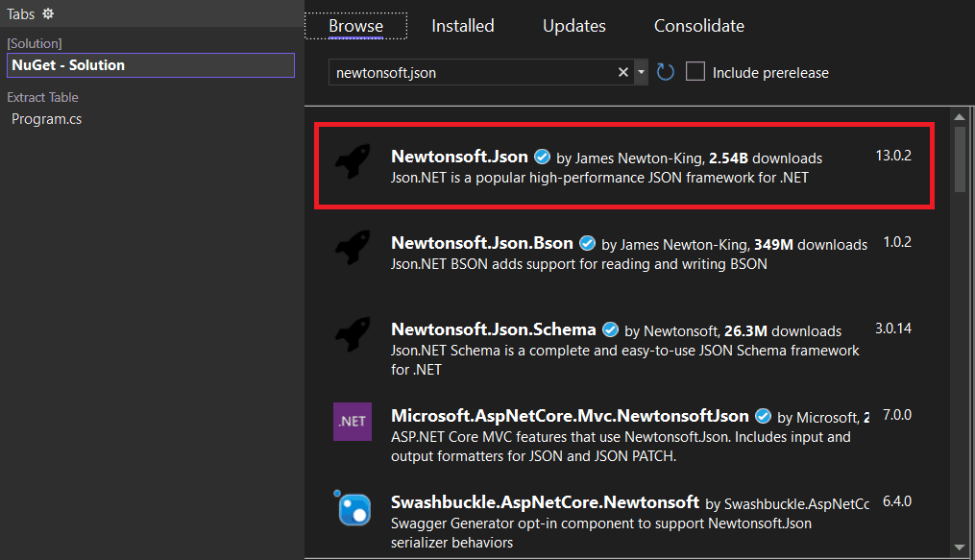The image size is (975, 560).
Task: Open the search history dropdown arrow
Action: pos(642,71)
